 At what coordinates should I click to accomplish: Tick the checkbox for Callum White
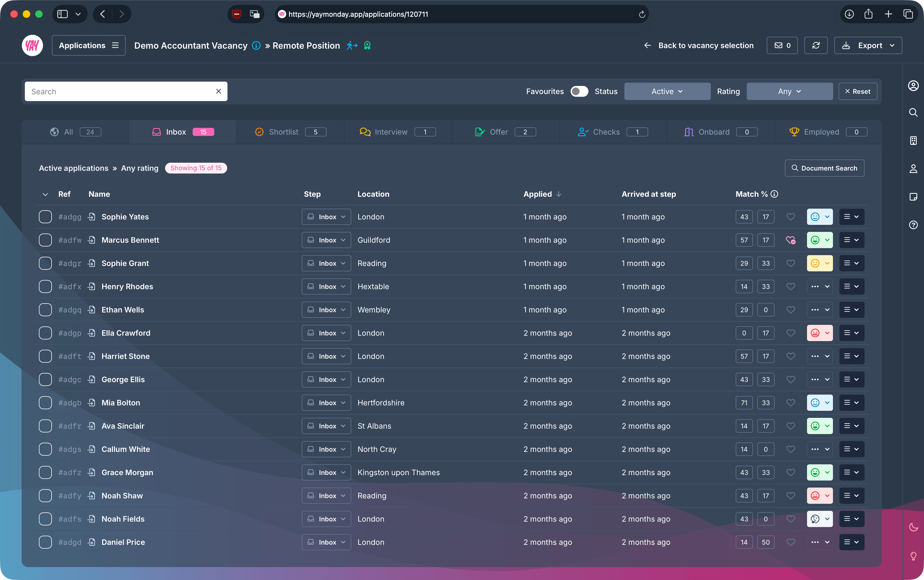[x=45, y=449]
